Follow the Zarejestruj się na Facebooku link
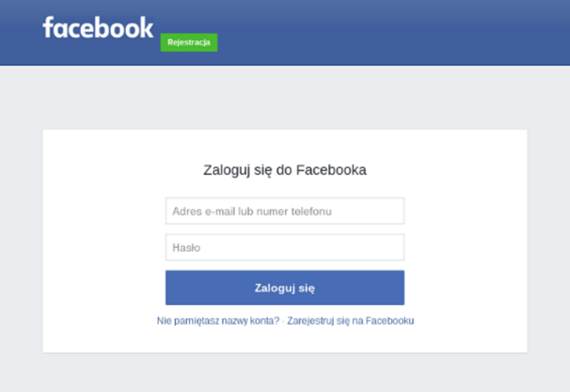The width and height of the screenshot is (570, 392). click(x=350, y=321)
